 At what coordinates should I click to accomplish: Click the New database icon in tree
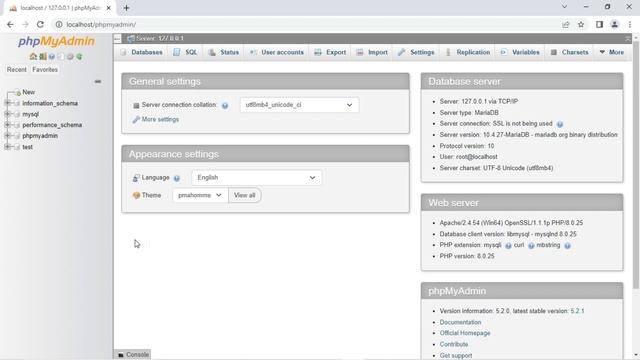(x=18, y=93)
